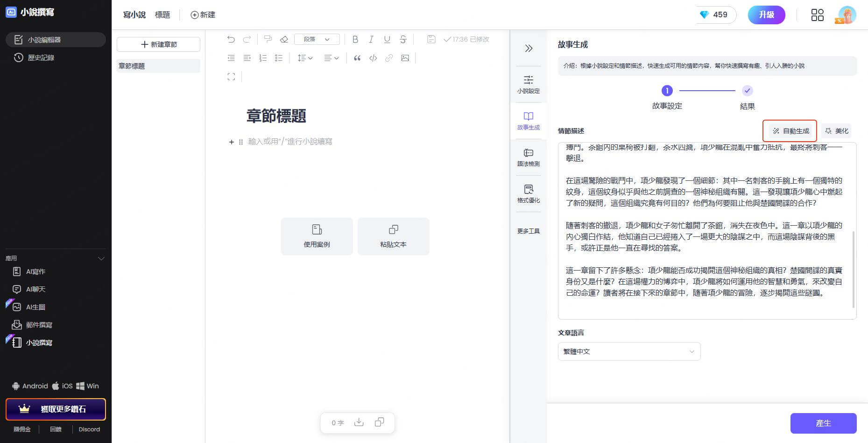The image size is (868, 443).
Task: Enter fullscreen with the expand icon
Action: (231, 77)
